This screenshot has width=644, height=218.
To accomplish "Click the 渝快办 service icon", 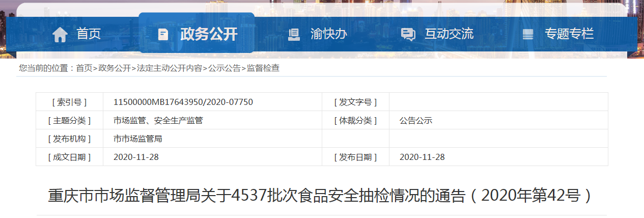I will coord(294,35).
